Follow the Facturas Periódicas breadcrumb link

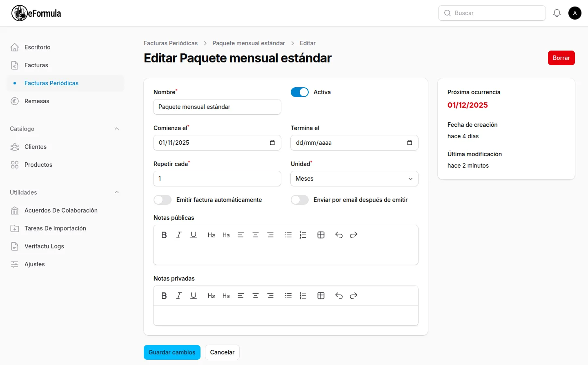(171, 43)
